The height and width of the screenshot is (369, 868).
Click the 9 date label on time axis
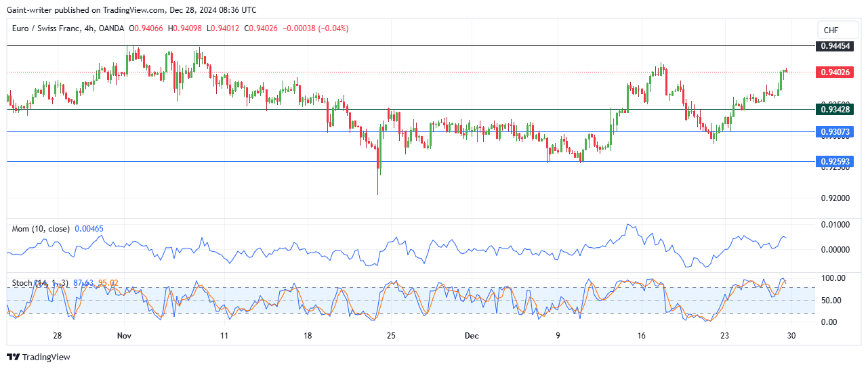click(558, 336)
